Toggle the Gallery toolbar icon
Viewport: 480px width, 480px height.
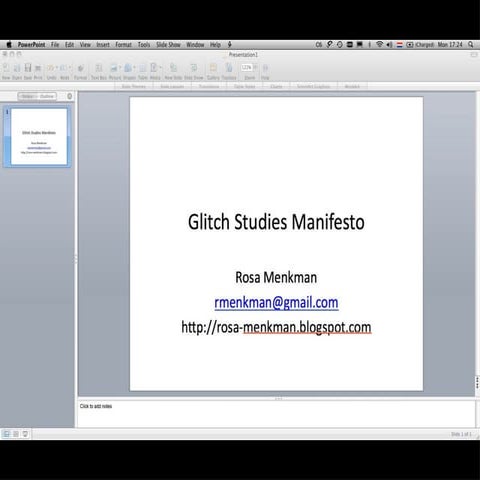coord(213,68)
